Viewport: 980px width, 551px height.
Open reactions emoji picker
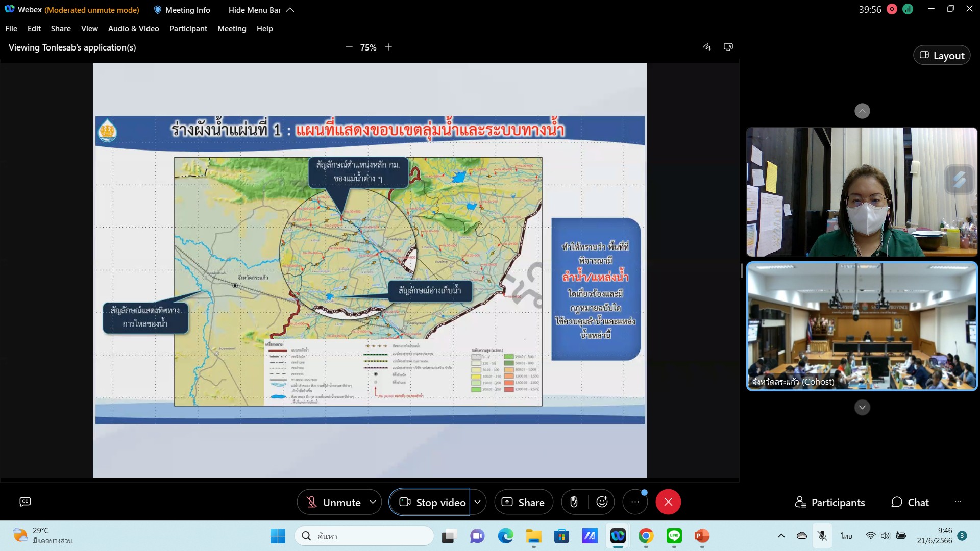(602, 502)
